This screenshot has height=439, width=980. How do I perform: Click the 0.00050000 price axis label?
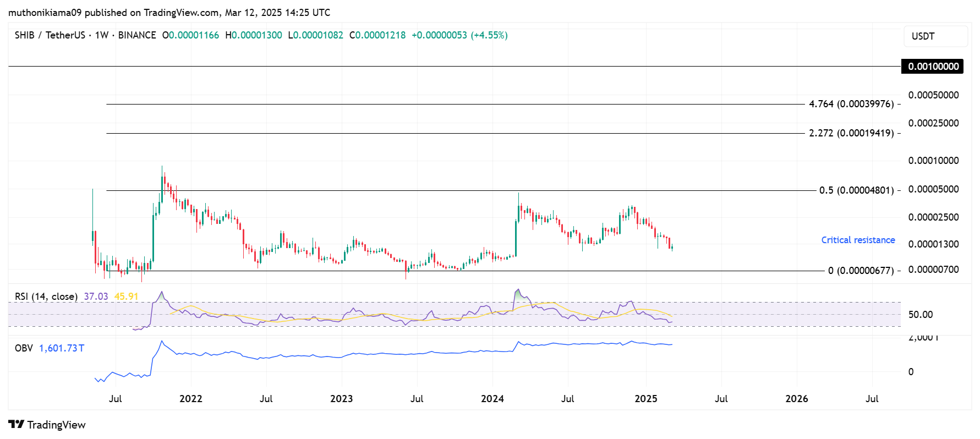coord(933,95)
